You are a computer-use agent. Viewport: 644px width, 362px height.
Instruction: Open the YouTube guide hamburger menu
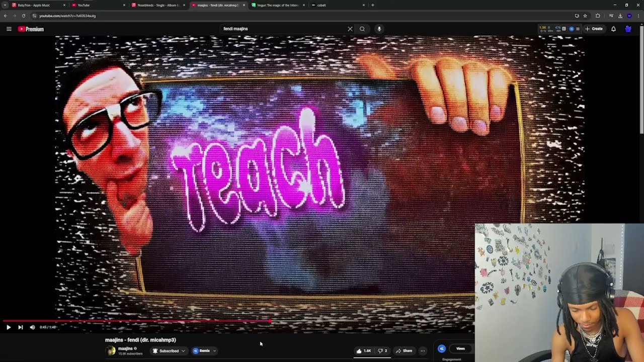(x=9, y=29)
